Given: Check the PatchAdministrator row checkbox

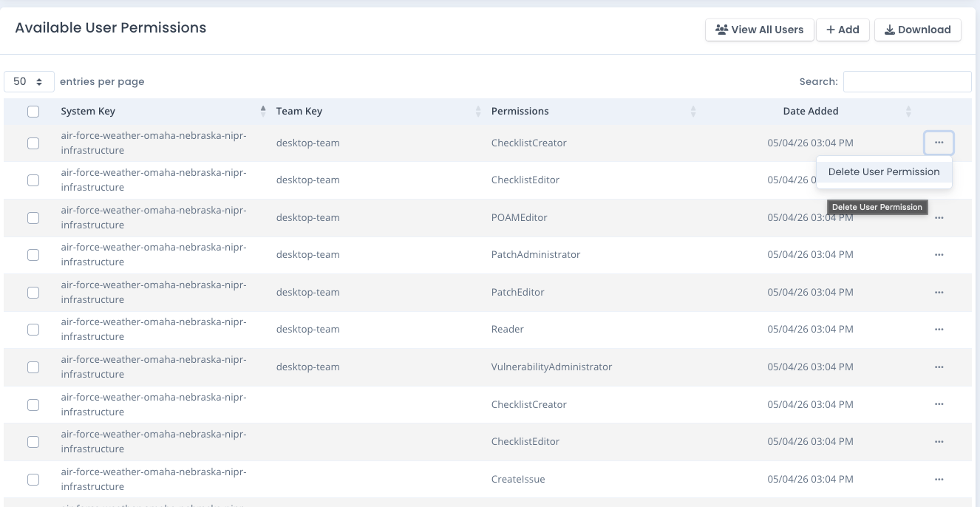Looking at the screenshot, I should (33, 255).
